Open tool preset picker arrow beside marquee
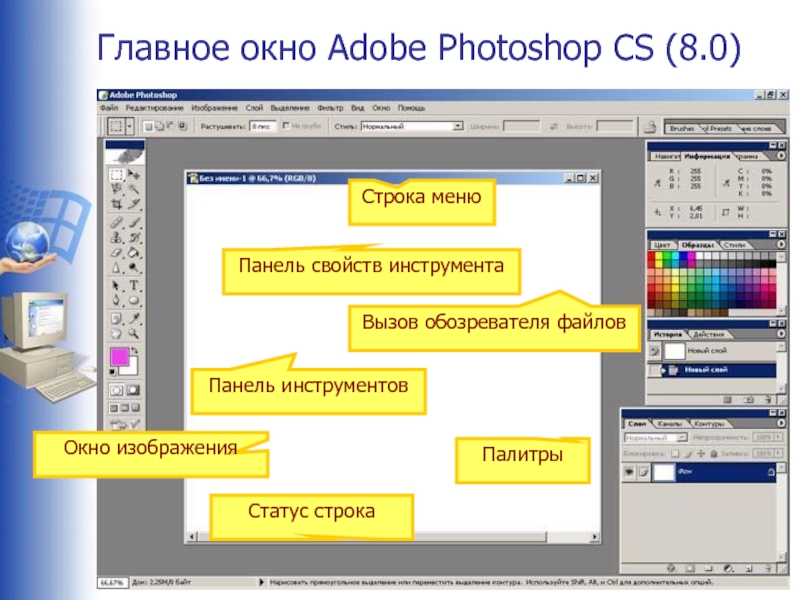Image resolution: width=800 pixels, height=600 pixels. point(130,126)
